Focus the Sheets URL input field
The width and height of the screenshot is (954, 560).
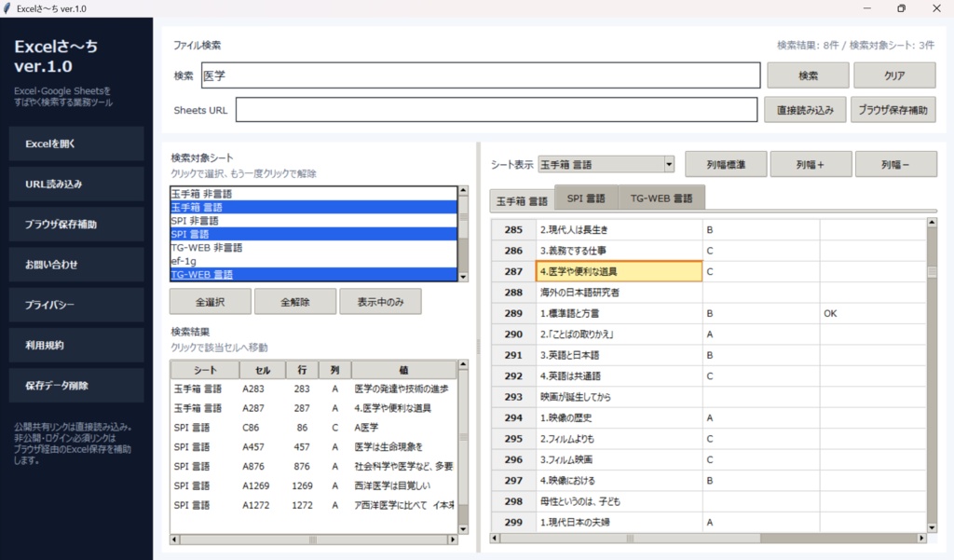tap(497, 110)
